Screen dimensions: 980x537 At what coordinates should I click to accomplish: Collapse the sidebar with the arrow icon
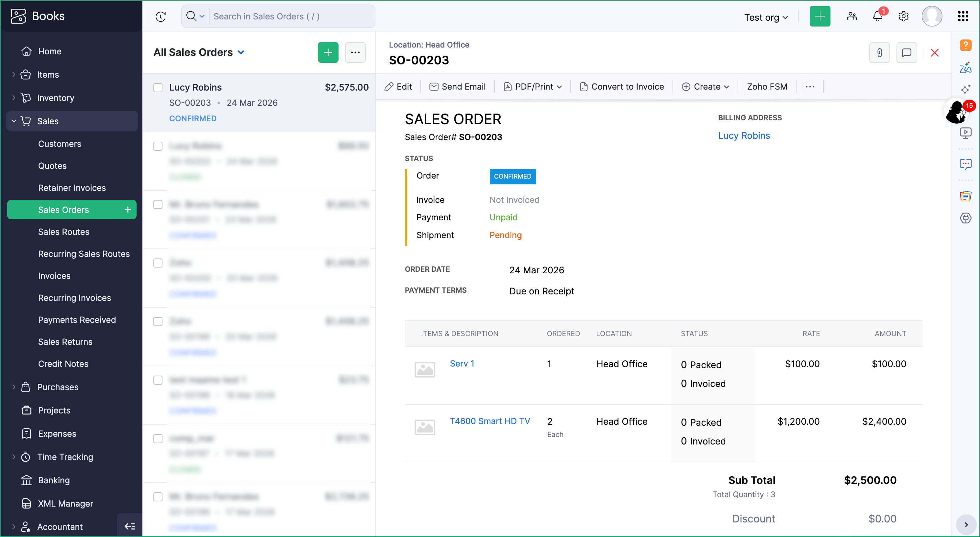[x=130, y=526]
